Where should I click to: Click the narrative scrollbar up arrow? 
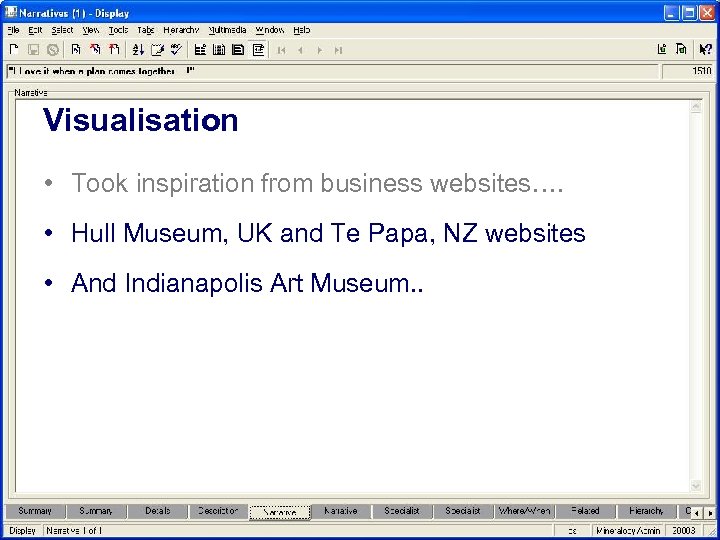pyautogui.click(x=696, y=107)
